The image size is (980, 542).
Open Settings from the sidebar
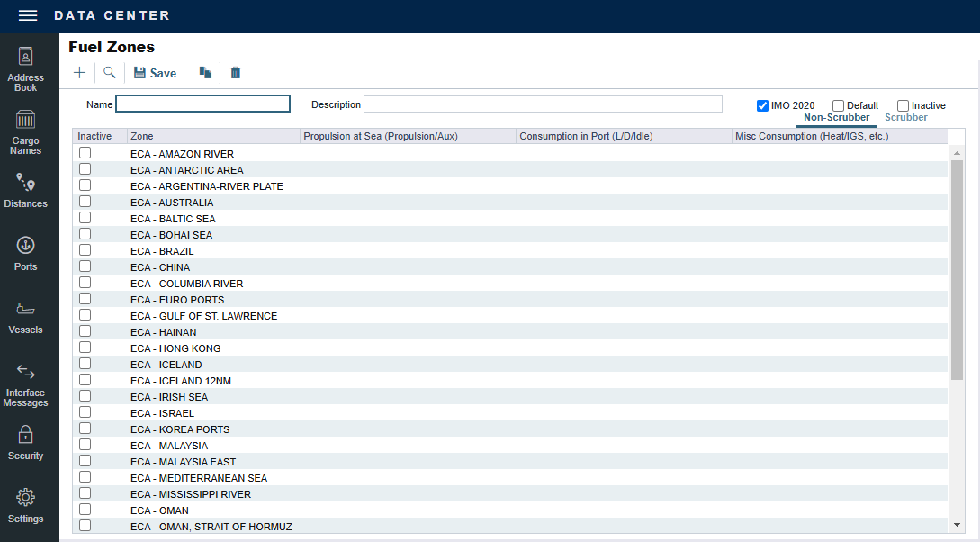click(26, 506)
